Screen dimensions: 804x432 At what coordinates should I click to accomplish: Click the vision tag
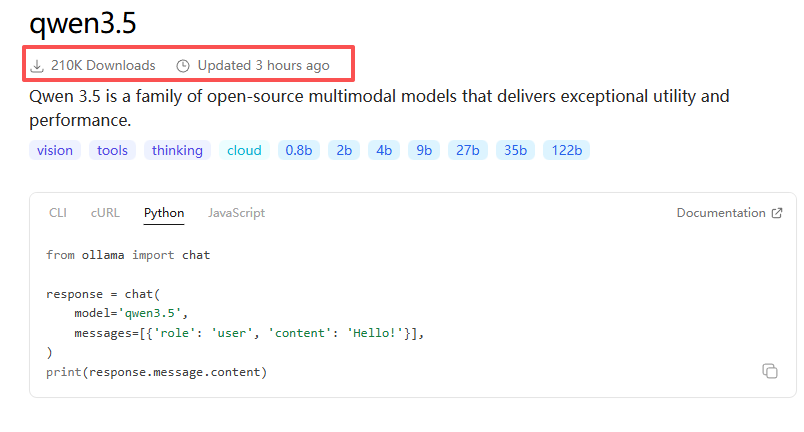tap(55, 150)
